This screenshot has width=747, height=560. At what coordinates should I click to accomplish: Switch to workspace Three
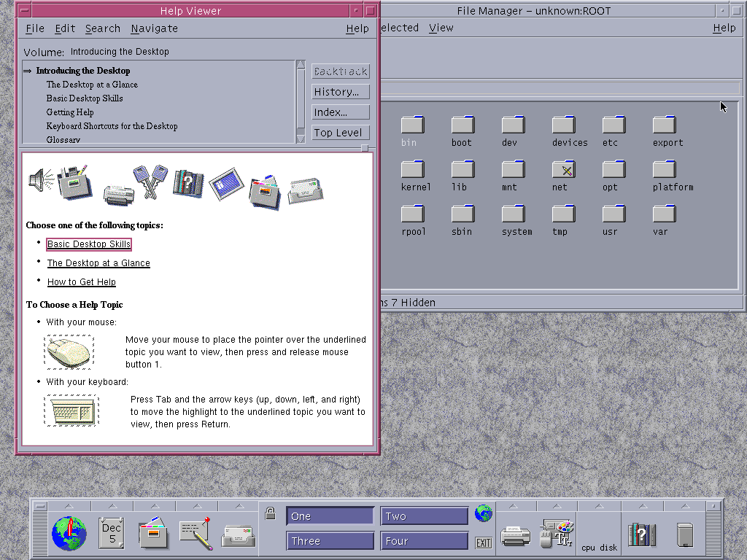330,540
